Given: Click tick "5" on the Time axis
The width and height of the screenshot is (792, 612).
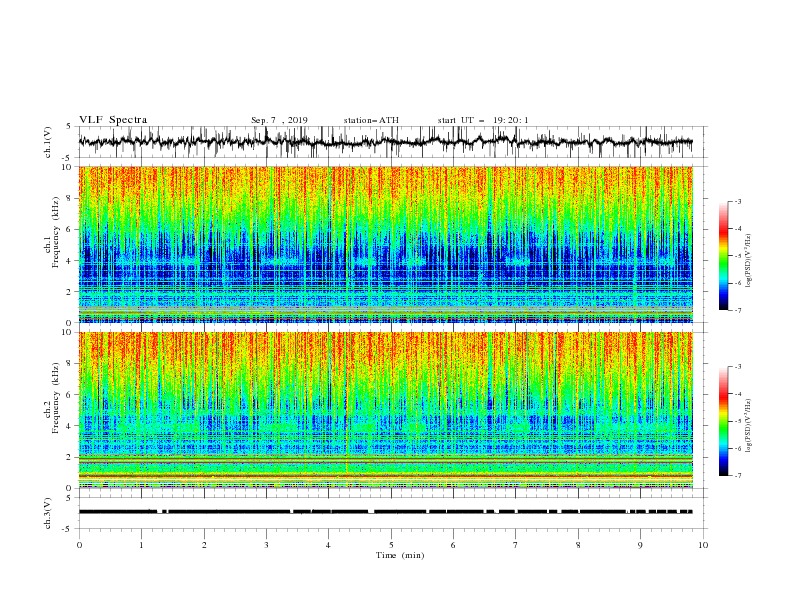Looking at the screenshot, I should pyautogui.click(x=391, y=545).
